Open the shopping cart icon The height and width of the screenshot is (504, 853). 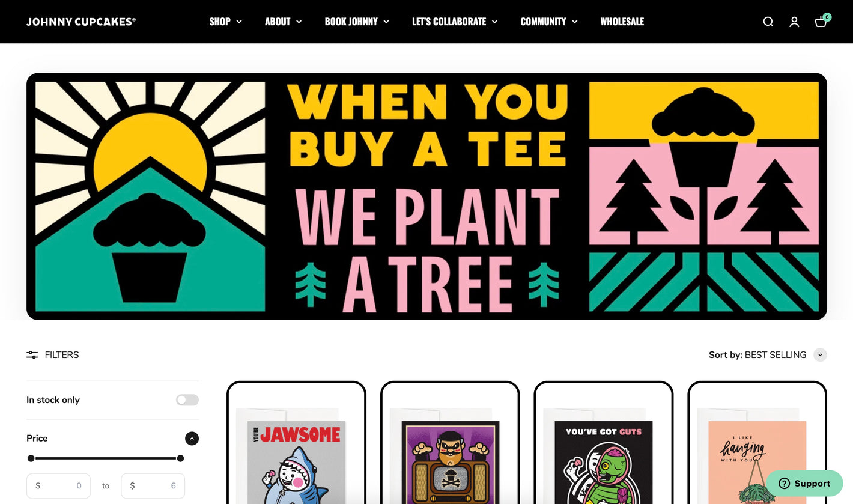[820, 22]
